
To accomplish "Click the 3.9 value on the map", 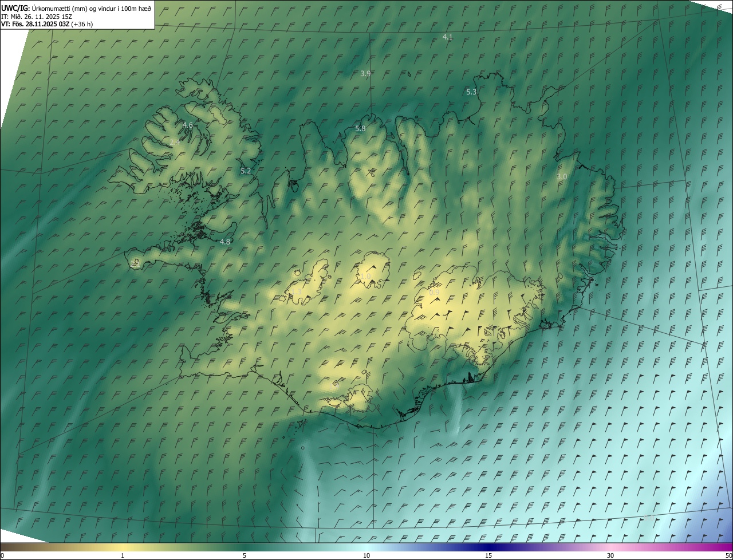I will coord(365,73).
